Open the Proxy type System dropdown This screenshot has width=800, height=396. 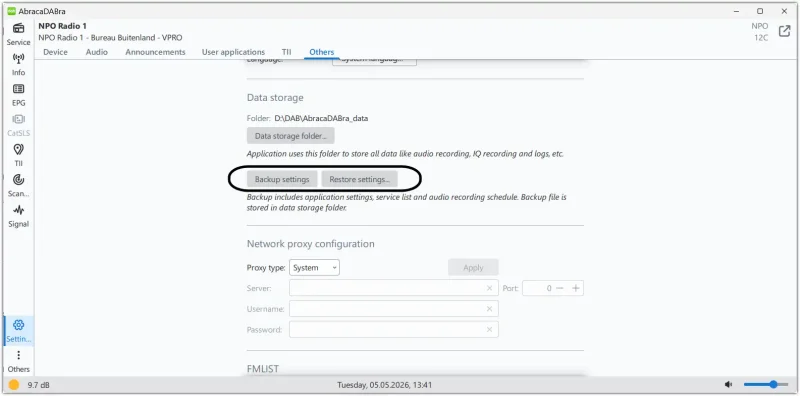coord(314,267)
